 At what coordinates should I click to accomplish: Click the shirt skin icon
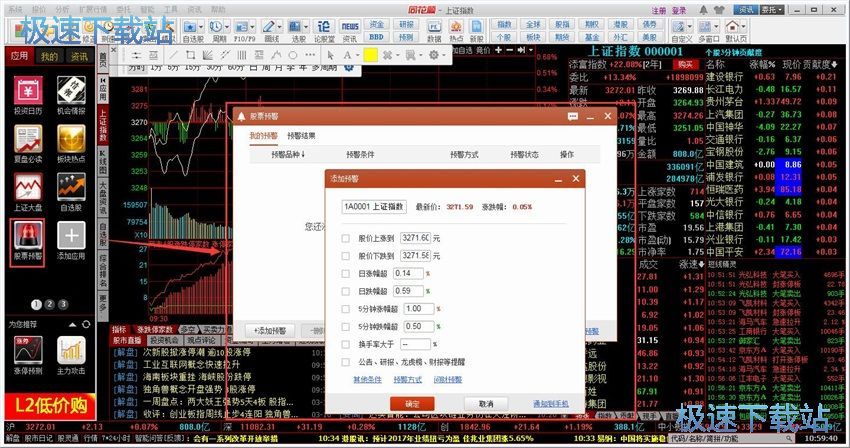click(x=719, y=10)
